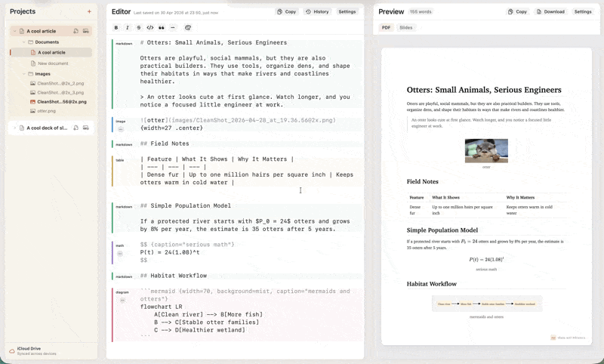The image size is (604, 364).
Task: Click the otter photo in the preview page
Action: click(x=486, y=150)
